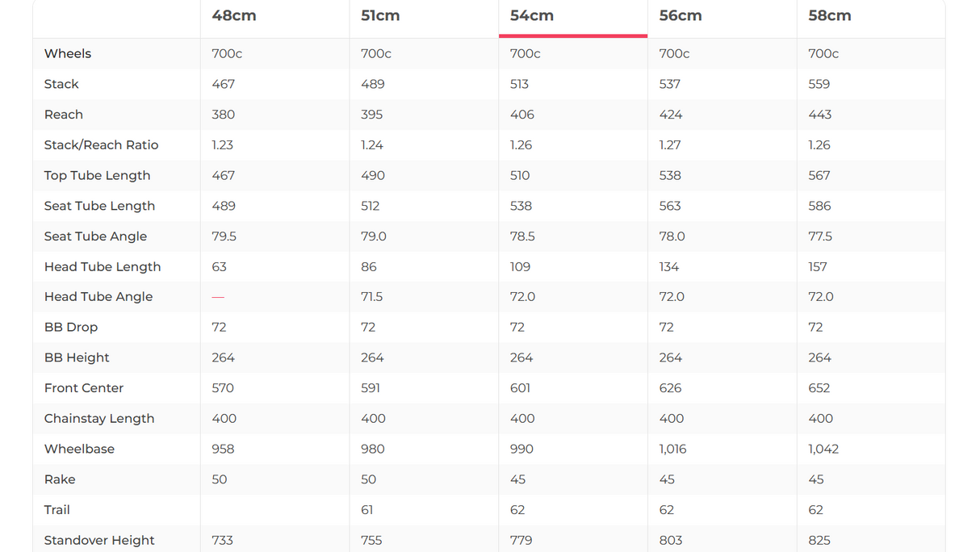
Task: Click the red dash in Head Tube Angle row
Action: point(218,297)
